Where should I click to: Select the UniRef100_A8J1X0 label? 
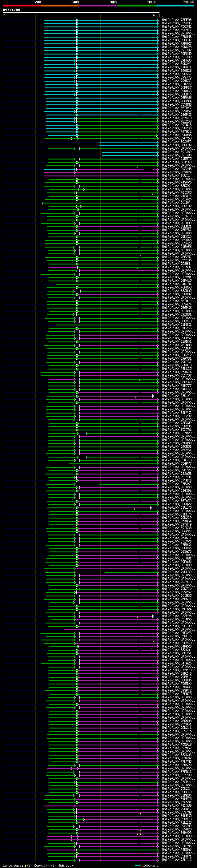[x=177, y=162]
